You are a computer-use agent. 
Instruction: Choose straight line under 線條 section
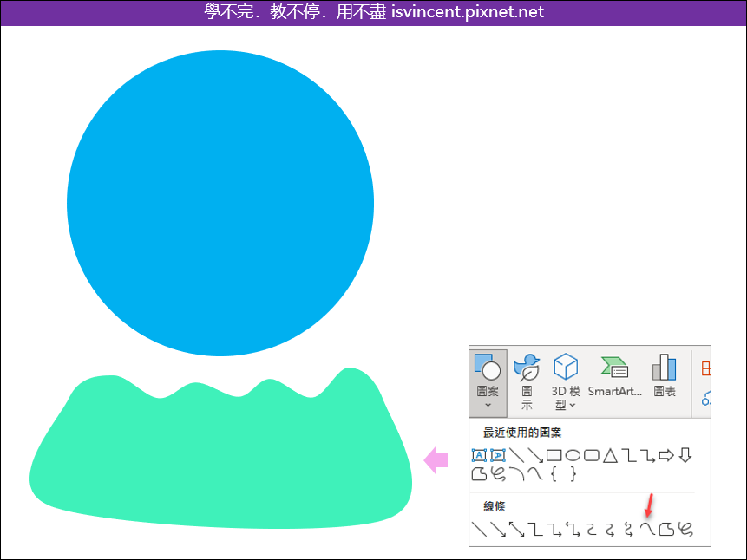click(x=479, y=529)
